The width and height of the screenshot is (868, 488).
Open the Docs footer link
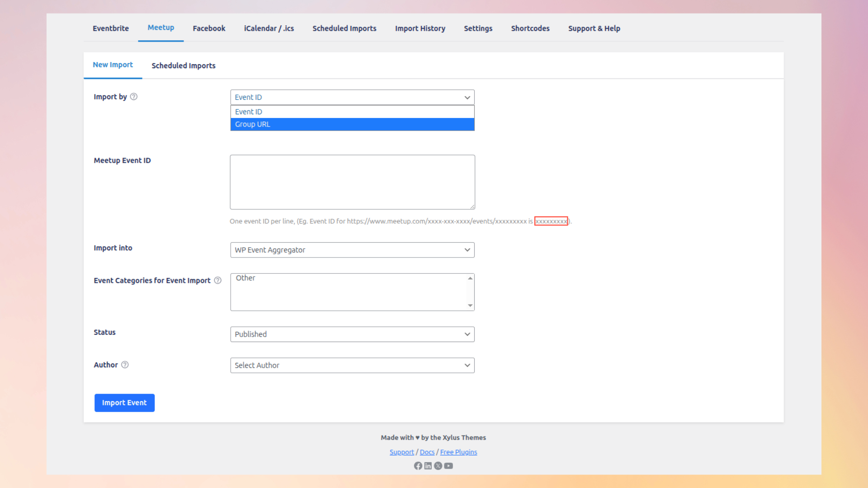click(427, 452)
